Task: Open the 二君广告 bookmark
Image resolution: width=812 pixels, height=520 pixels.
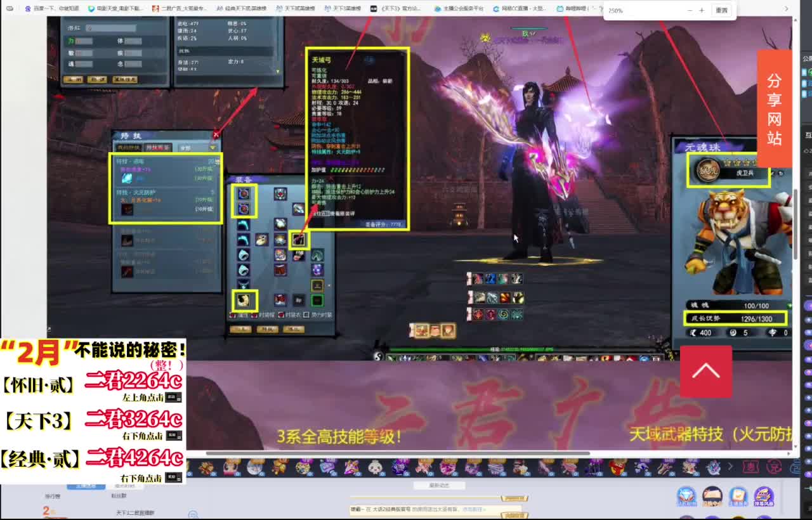Action: point(179,9)
